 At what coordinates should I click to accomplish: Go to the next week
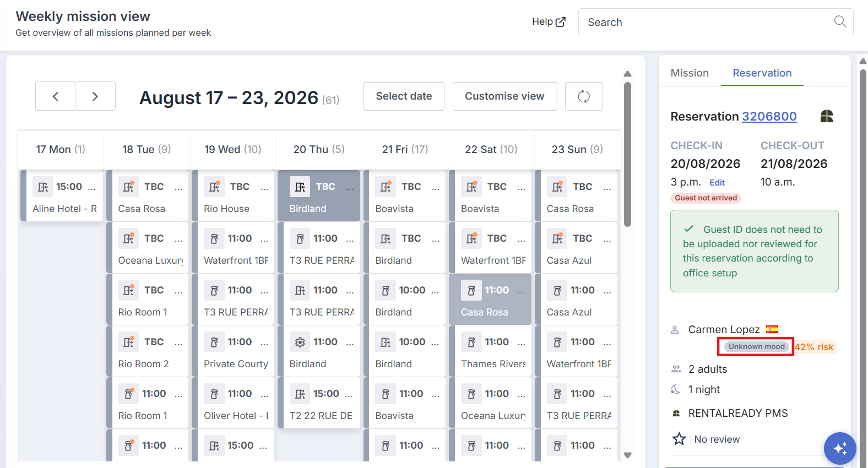tap(95, 96)
